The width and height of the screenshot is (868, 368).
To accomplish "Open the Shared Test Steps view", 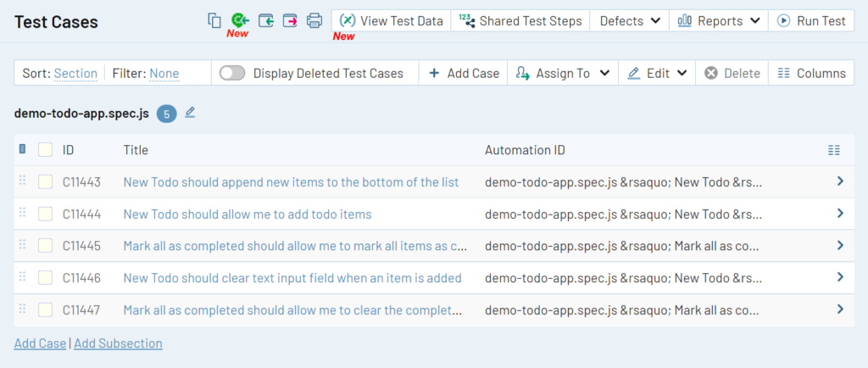I will 520,20.
